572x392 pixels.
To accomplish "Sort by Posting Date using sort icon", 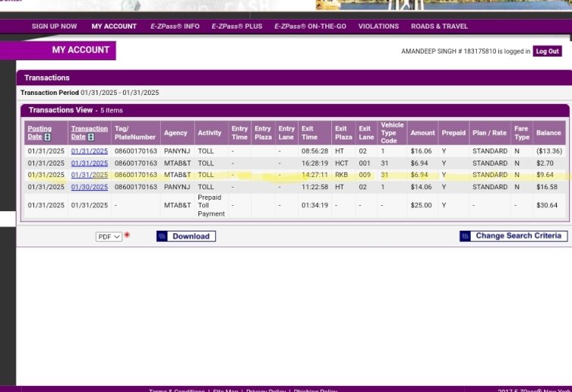I will (48, 137).
